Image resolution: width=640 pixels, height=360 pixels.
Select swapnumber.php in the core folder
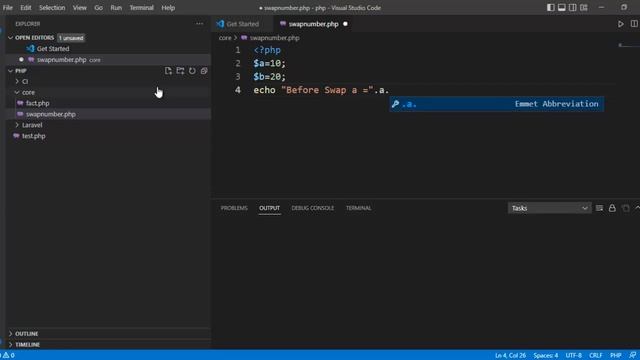point(51,114)
